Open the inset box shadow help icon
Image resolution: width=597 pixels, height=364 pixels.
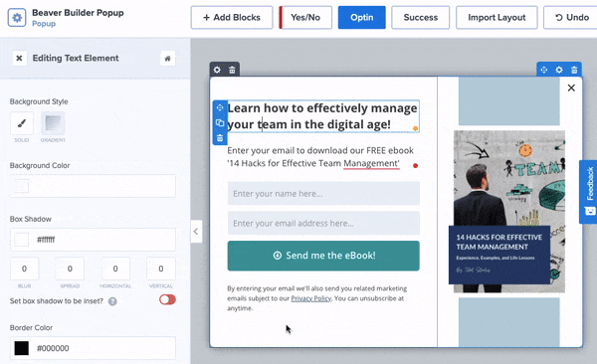[x=112, y=301]
